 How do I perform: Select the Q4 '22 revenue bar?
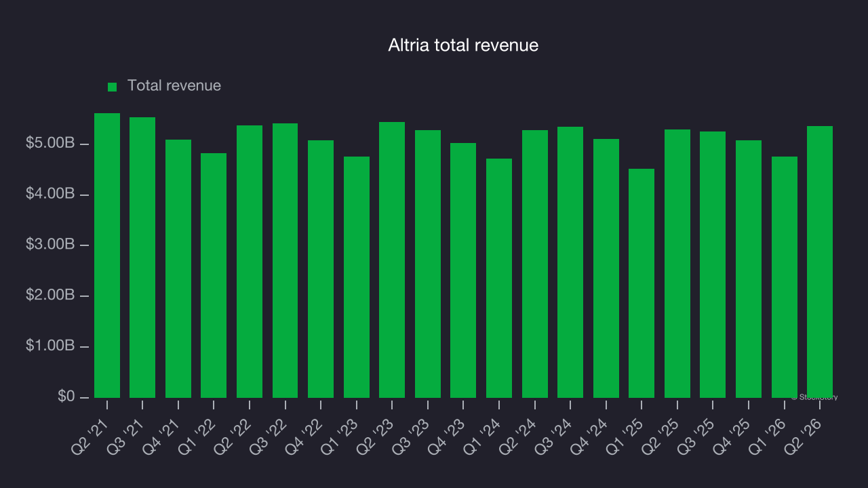coord(321,269)
